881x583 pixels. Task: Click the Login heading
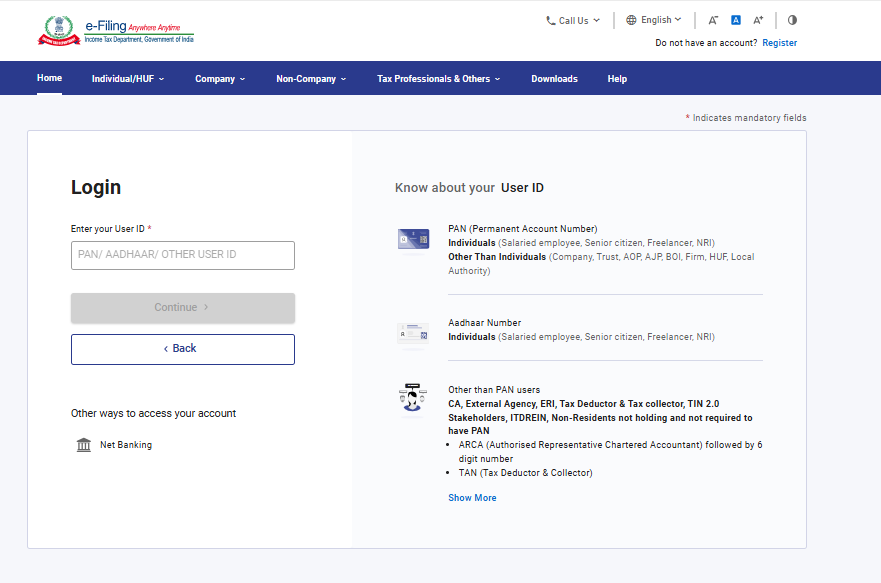coord(96,188)
